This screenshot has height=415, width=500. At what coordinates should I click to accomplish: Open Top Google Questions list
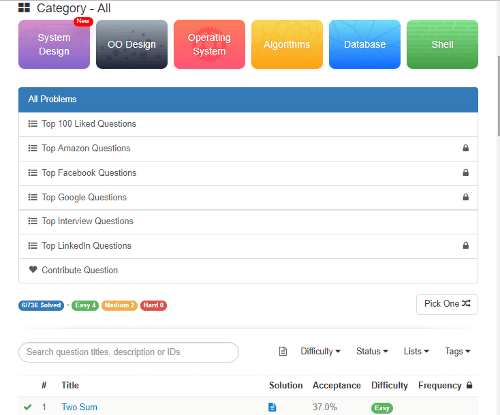[x=248, y=197]
